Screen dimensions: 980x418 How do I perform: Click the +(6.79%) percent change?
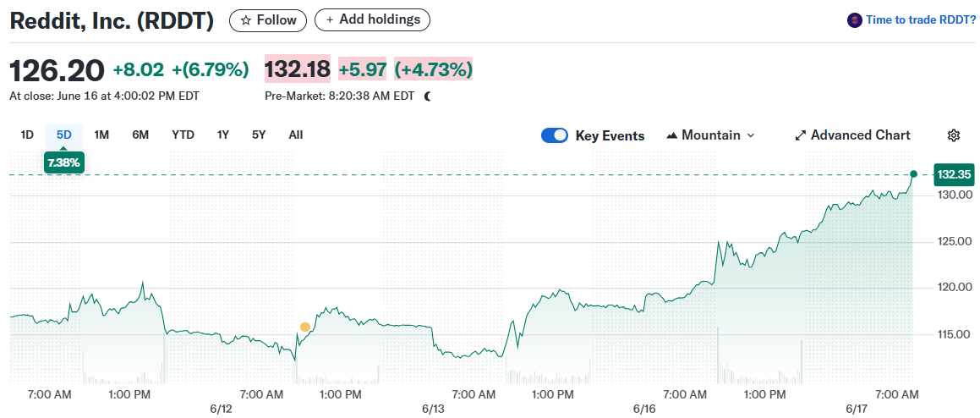pyautogui.click(x=209, y=70)
